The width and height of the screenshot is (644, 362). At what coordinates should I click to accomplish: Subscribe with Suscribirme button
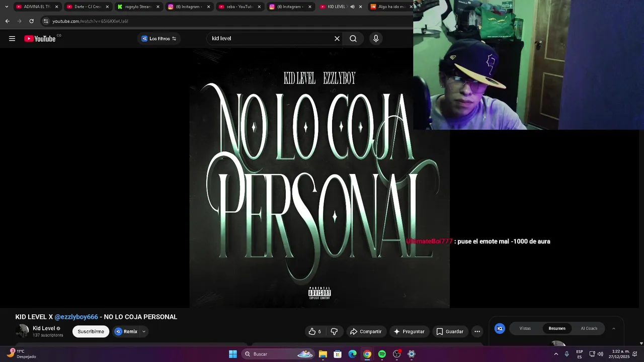pos(91,331)
